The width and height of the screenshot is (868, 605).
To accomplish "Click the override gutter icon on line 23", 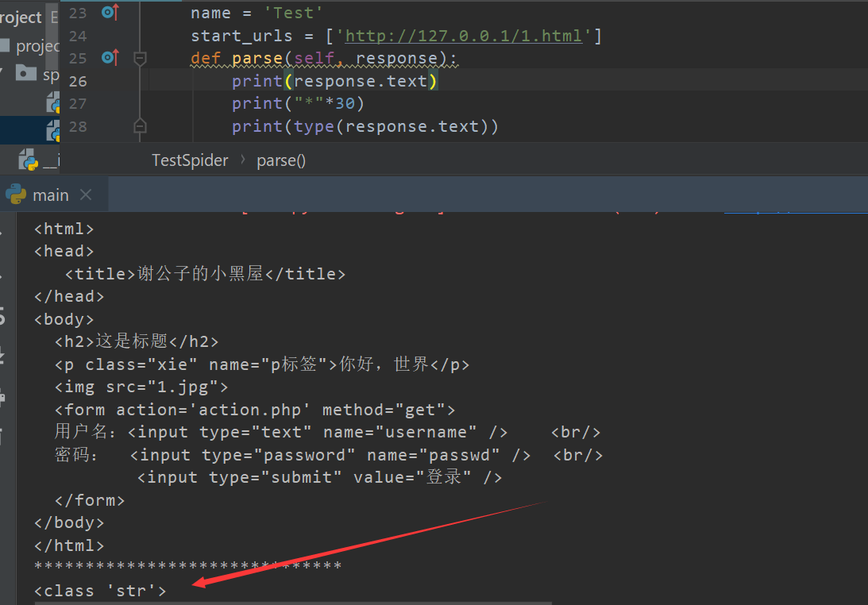I will pyautogui.click(x=110, y=12).
